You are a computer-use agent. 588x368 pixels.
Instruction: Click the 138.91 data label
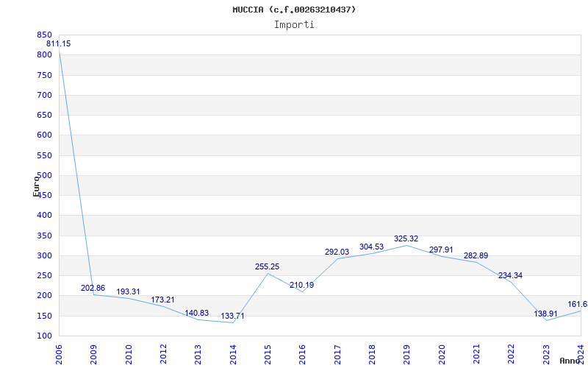[545, 314]
